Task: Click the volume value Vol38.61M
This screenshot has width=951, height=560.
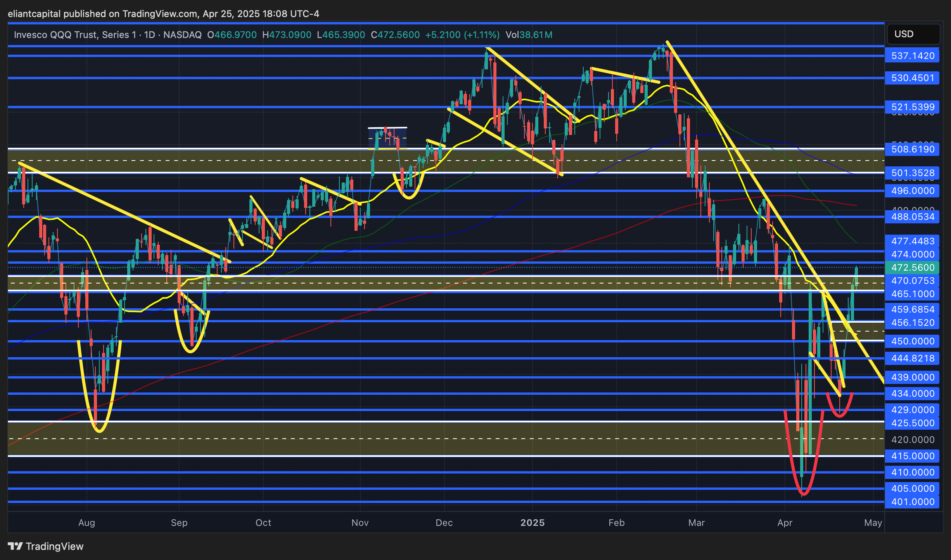Action: pyautogui.click(x=529, y=35)
